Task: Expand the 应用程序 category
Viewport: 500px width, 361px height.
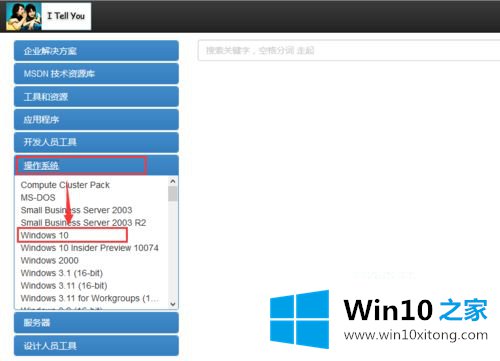Action: point(96,119)
